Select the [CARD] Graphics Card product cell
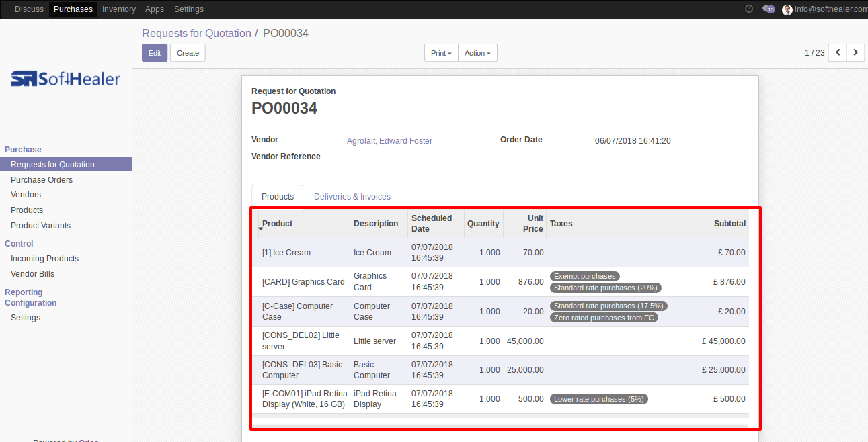This screenshot has height=442, width=868. pos(303,282)
